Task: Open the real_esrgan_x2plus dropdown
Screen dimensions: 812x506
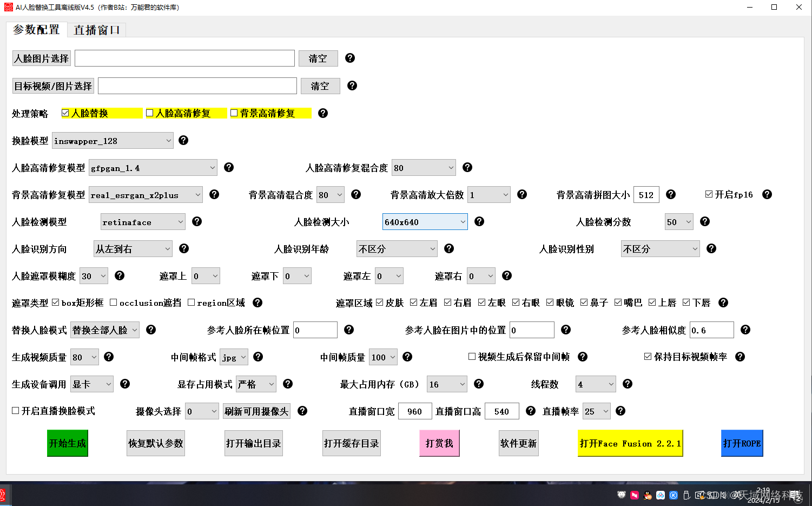Action: 146,195
